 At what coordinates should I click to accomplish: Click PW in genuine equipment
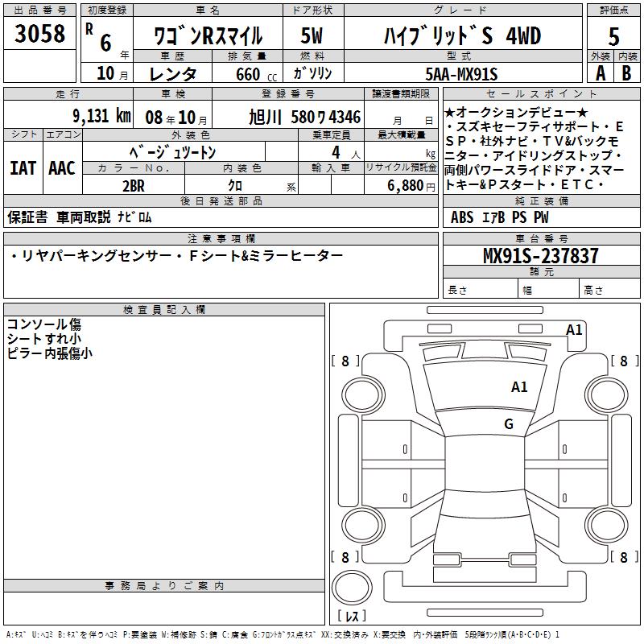tap(541, 217)
